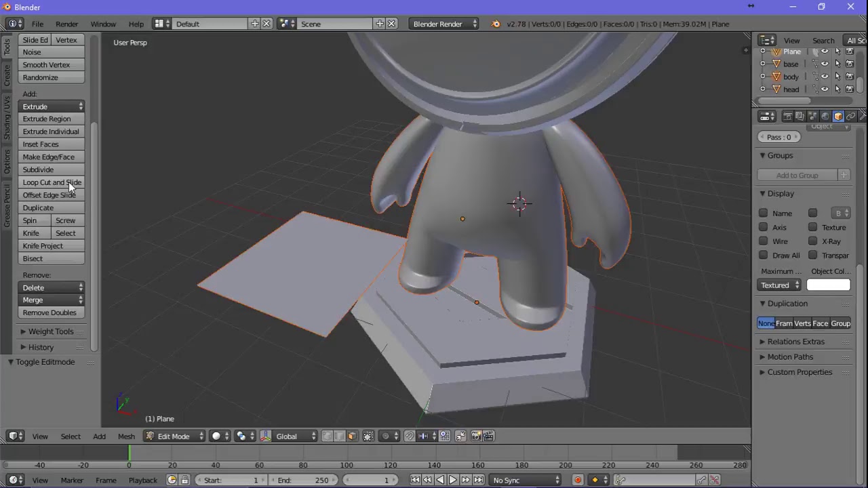Click the proportional editing icon in 3D header
This screenshot has width=868, height=488.
[x=386, y=436]
